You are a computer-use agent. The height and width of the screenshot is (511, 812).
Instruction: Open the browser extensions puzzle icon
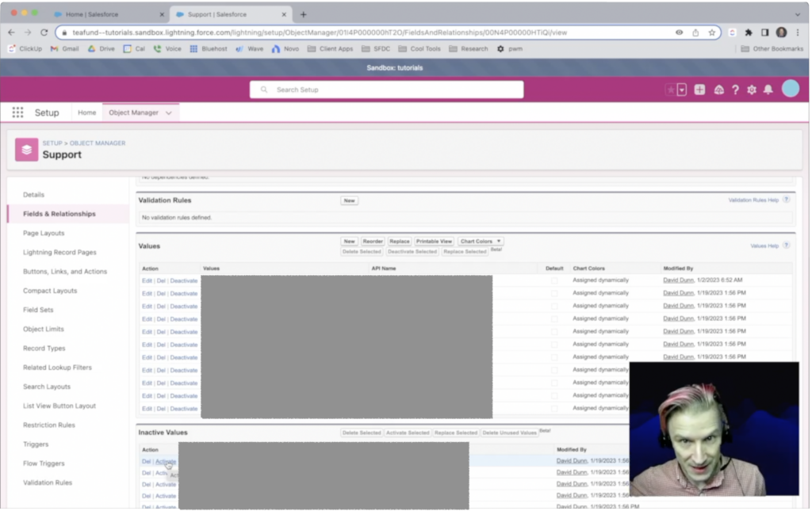tap(749, 32)
